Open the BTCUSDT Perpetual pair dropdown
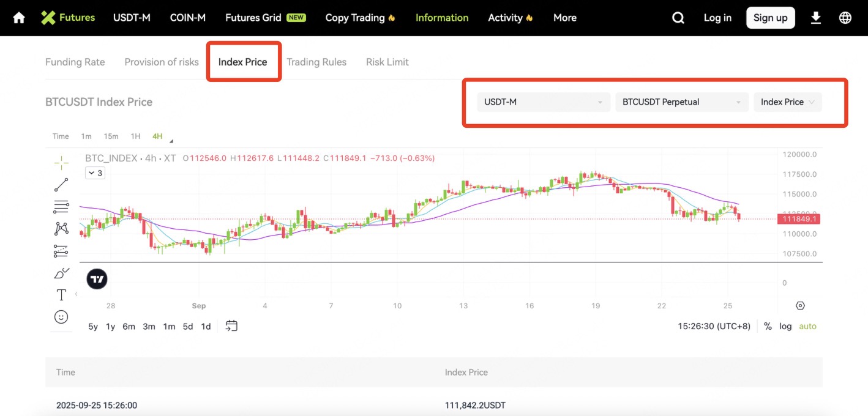 [x=681, y=102]
